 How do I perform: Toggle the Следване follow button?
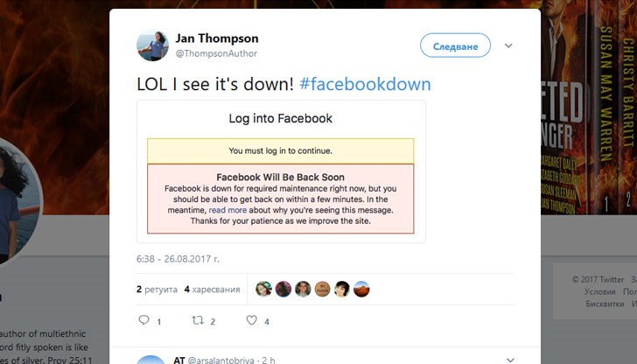pos(455,45)
